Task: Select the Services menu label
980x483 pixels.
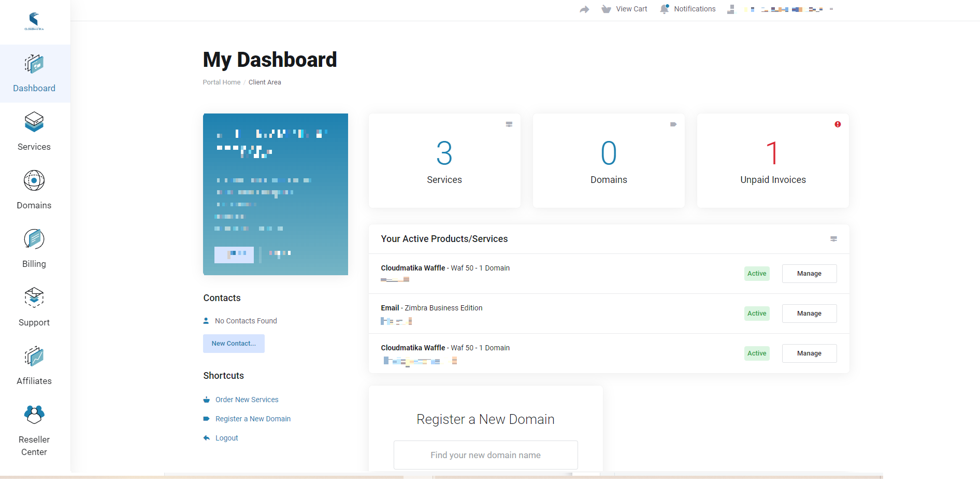Action: 34,147
